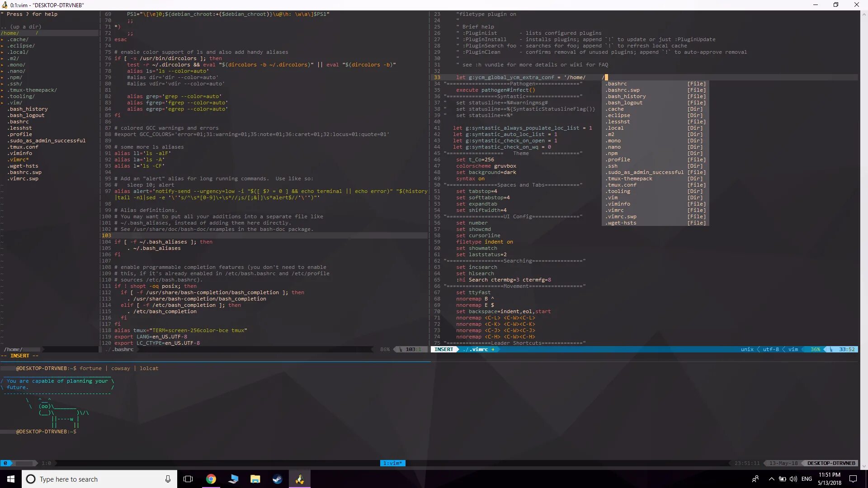Expand the .vim/ directory tree node
The width and height of the screenshot is (868, 488).
tap(14, 103)
